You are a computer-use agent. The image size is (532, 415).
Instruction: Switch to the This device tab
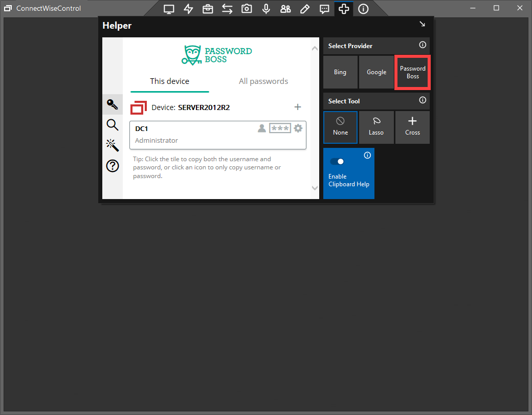tap(170, 81)
